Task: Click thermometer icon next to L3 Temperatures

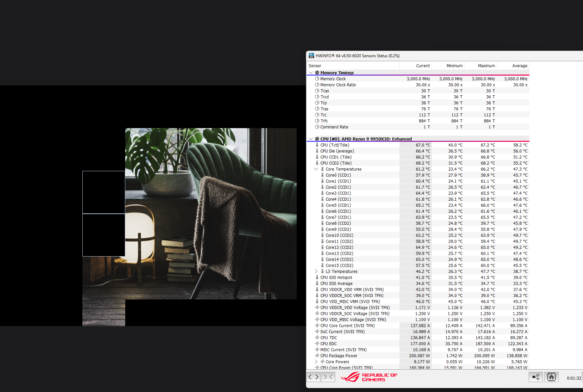Action: tap(322, 271)
